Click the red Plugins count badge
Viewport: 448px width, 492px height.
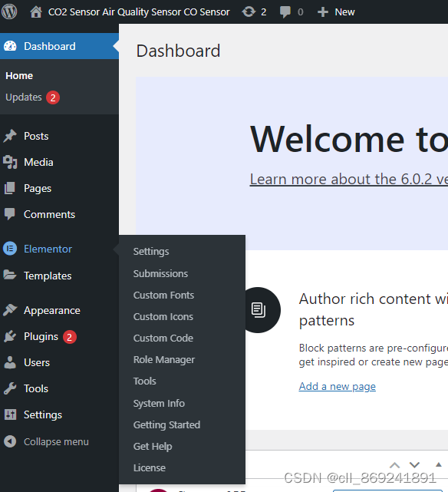(70, 337)
